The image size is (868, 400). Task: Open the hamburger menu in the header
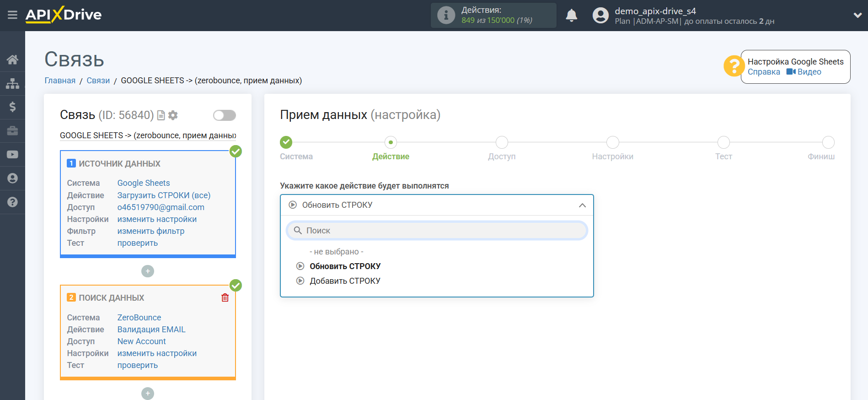(12, 15)
